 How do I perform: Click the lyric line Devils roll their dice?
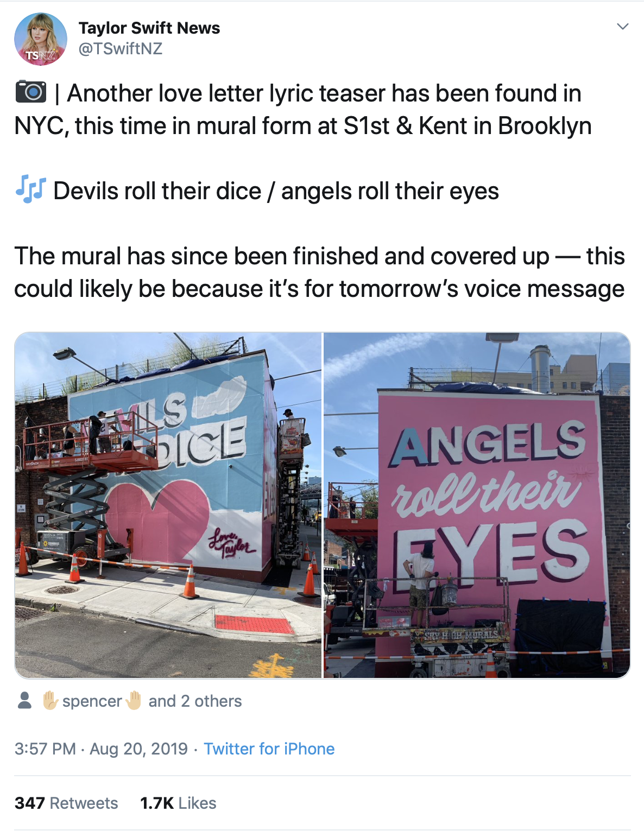pyautogui.click(x=157, y=191)
